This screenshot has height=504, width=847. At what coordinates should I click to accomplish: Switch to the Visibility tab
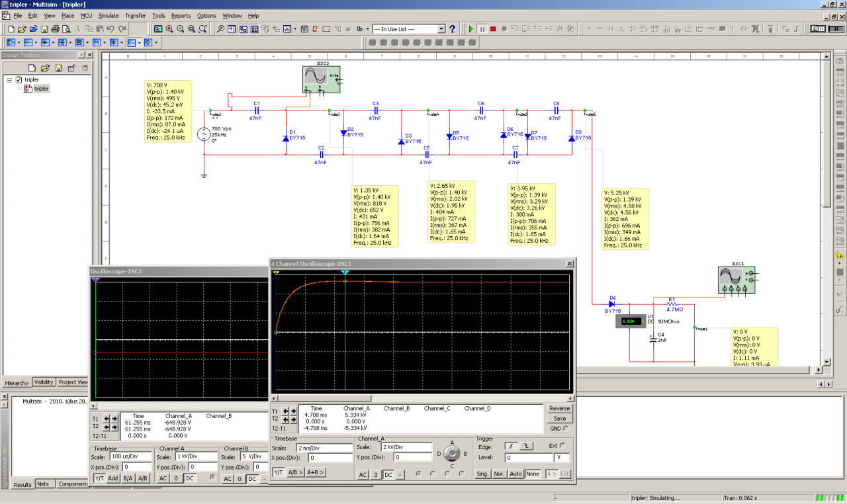(44, 382)
